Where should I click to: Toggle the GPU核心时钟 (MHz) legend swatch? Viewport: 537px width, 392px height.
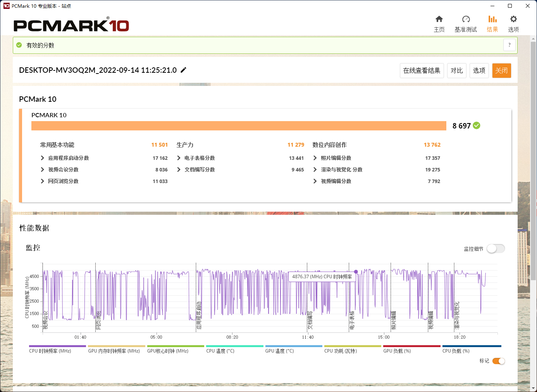point(176,346)
